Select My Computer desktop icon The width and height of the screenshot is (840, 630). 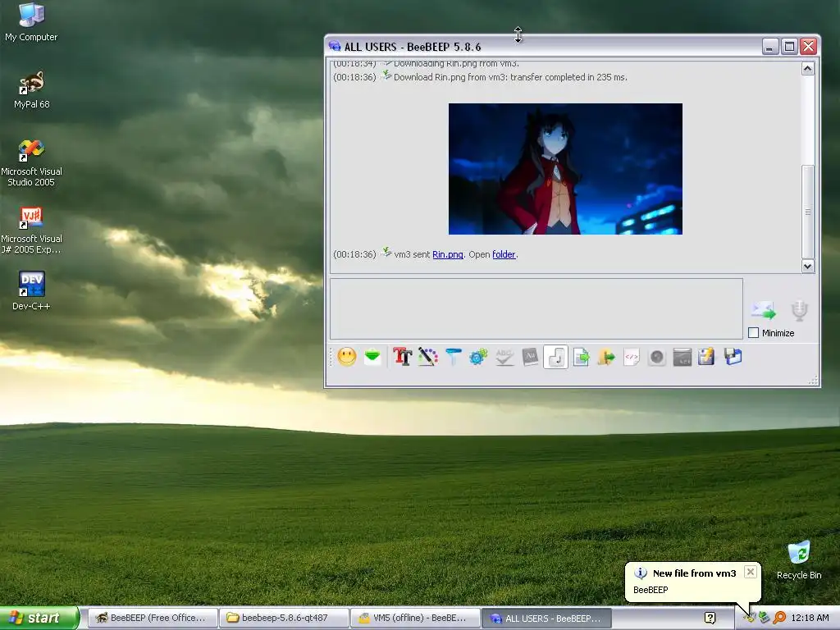pyautogui.click(x=31, y=21)
